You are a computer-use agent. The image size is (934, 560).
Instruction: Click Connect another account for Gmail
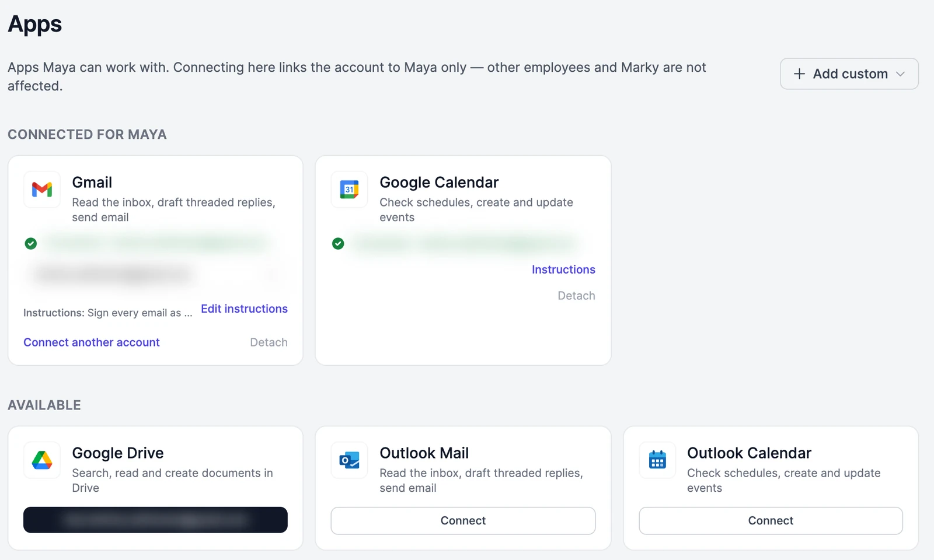tap(92, 342)
